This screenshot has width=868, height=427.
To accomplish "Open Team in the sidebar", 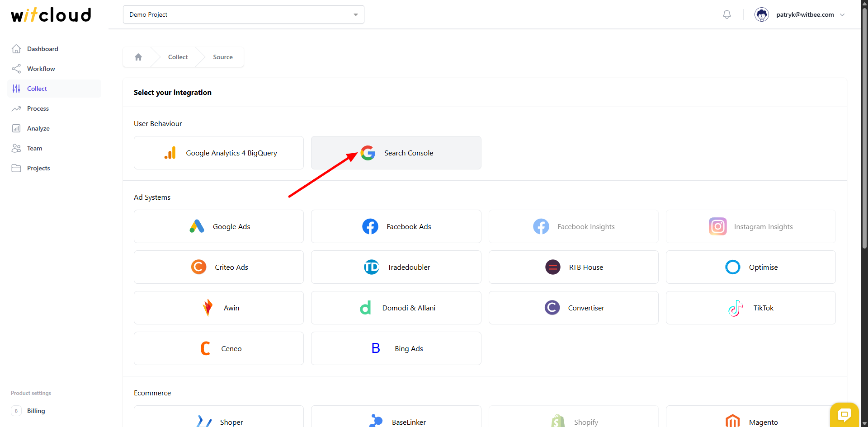I will [54, 148].
